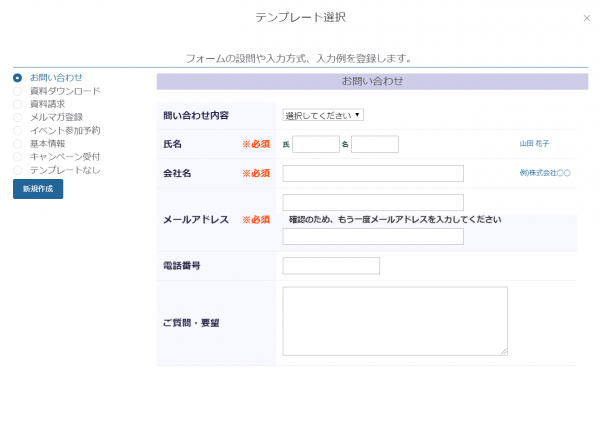
Task: Click the first メールアドレス input field
Action: click(x=359, y=202)
